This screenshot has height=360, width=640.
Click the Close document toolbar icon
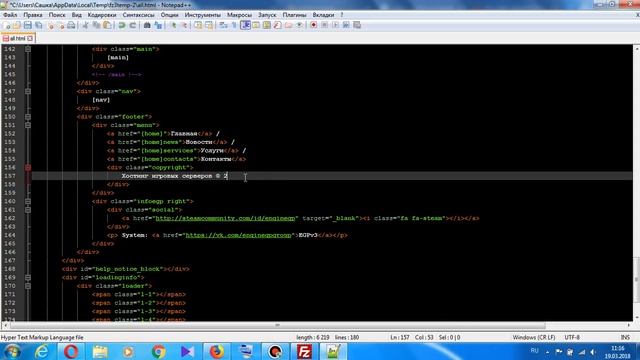tap(50, 25)
